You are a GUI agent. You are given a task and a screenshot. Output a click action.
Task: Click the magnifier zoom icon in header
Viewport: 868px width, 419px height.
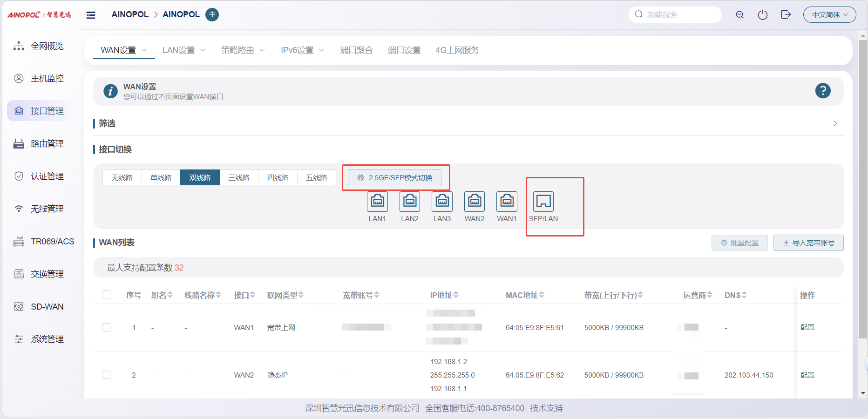click(739, 15)
